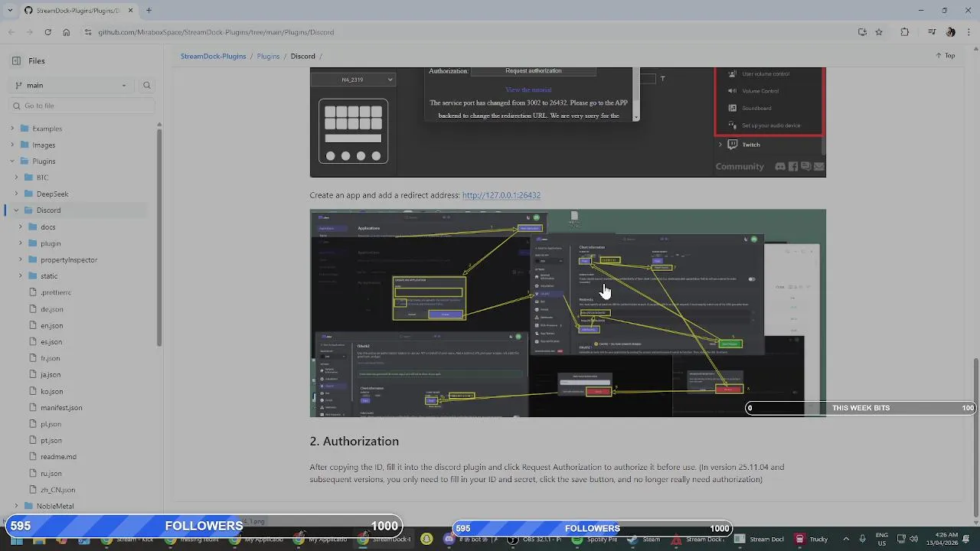Image resolution: width=980 pixels, height=551 pixels.
Task: Click Plugins breadcrumb link
Action: (268, 56)
